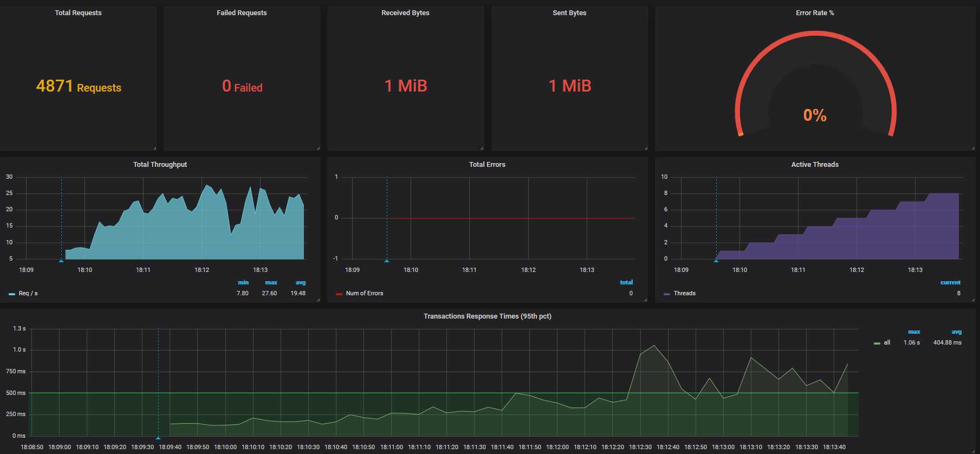This screenshot has height=454, width=980.
Task: Open the Total Throughput panel title menu
Action: pyautogui.click(x=160, y=165)
